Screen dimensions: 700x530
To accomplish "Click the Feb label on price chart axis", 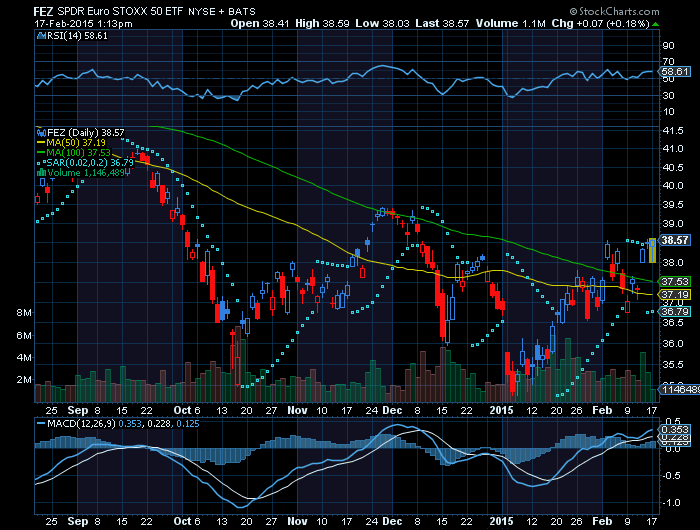I will click(x=602, y=410).
